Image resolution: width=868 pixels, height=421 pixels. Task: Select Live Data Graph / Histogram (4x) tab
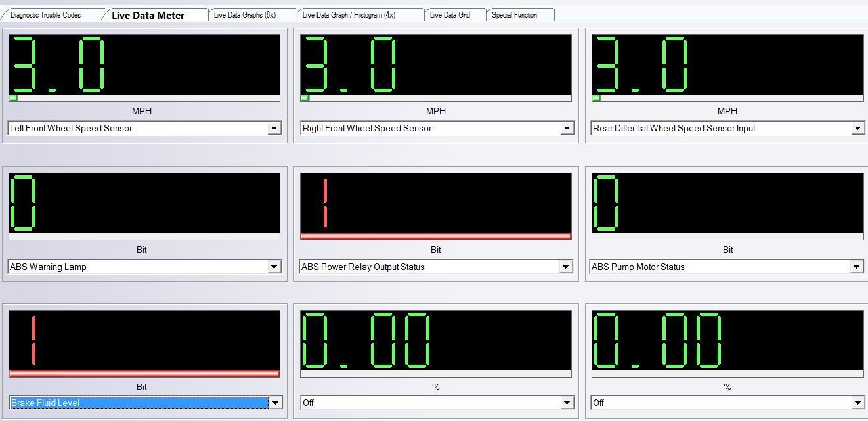pos(349,15)
